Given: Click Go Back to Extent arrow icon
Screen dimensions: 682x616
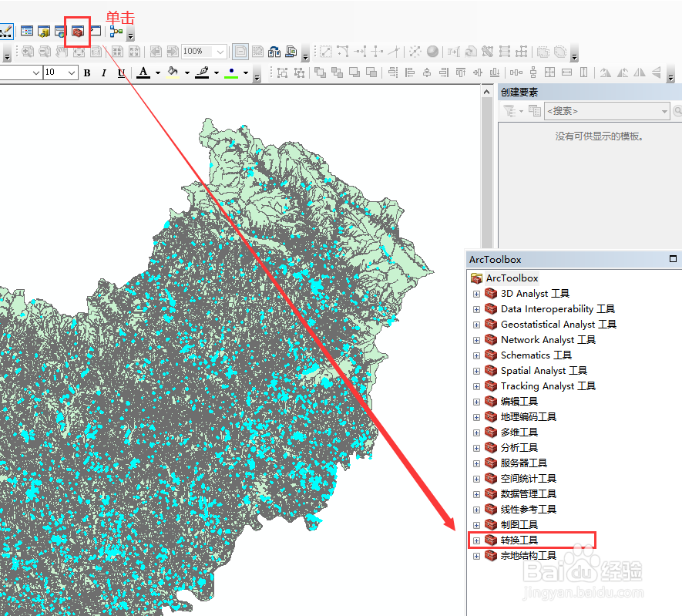Looking at the screenshot, I should [x=155, y=52].
